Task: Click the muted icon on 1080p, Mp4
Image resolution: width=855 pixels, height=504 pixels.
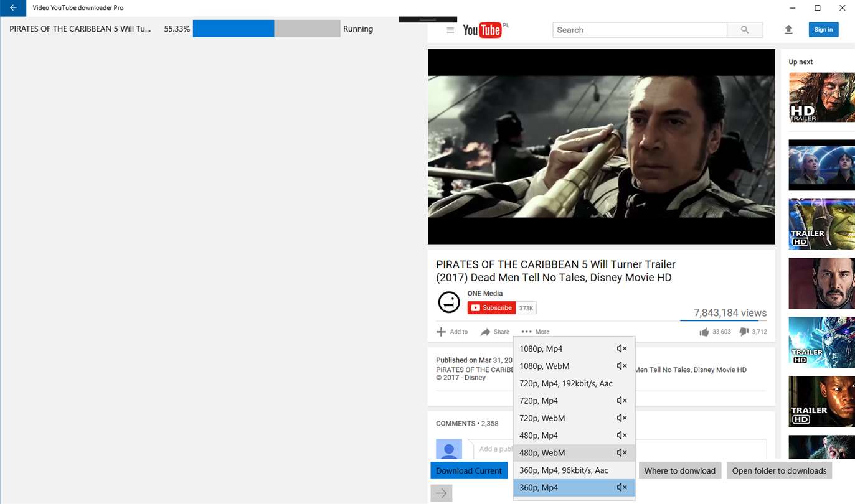Action: 621,348
